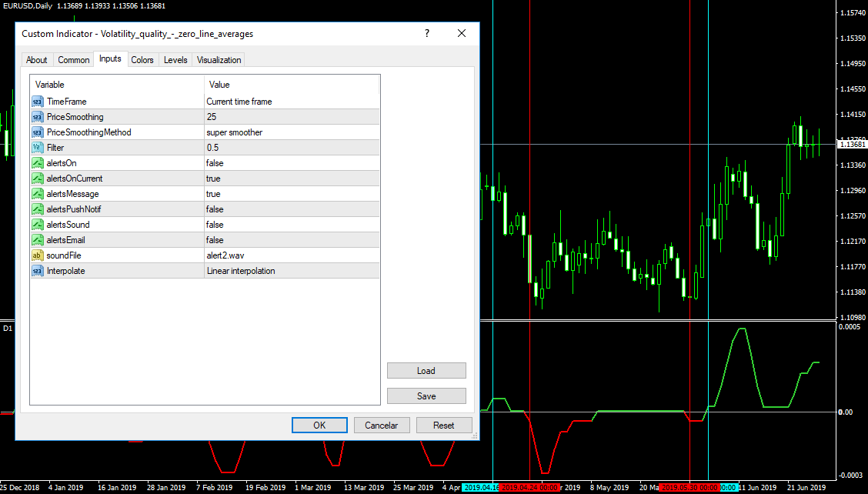868x494 pixels.
Task: Click the alertsOn boolean icon
Action: click(x=37, y=163)
